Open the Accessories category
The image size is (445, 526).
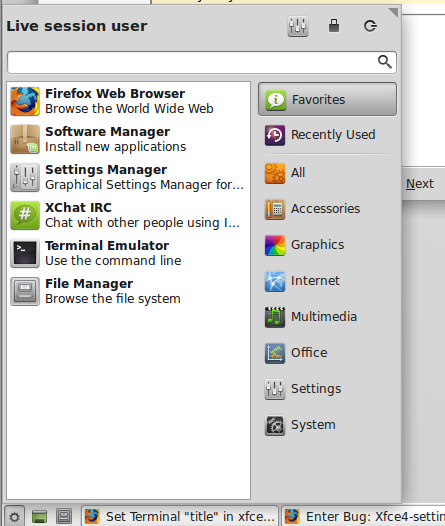point(327,209)
